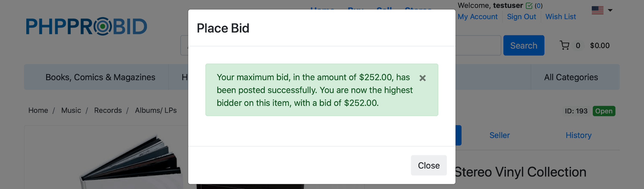The width and height of the screenshot is (644, 189).
Task: Dismiss the green success alert X icon
Action: (422, 78)
